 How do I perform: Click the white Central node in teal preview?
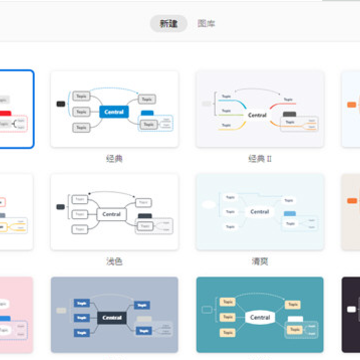pyautogui.click(x=260, y=317)
